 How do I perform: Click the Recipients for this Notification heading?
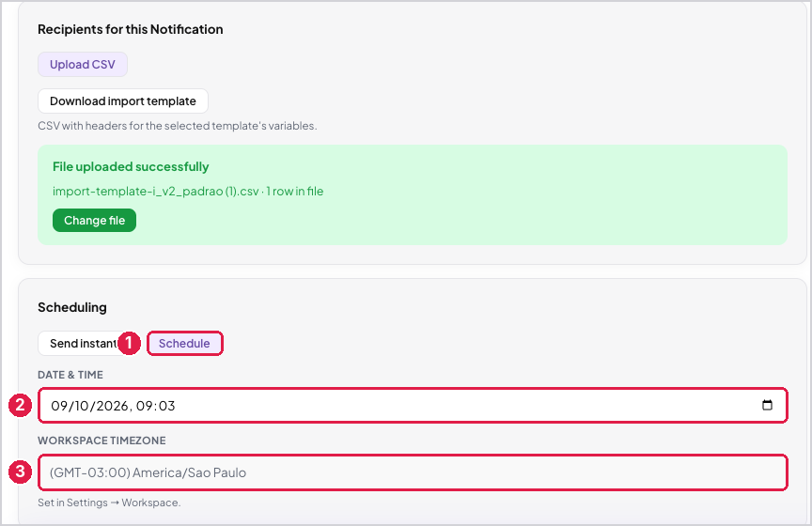pos(131,29)
